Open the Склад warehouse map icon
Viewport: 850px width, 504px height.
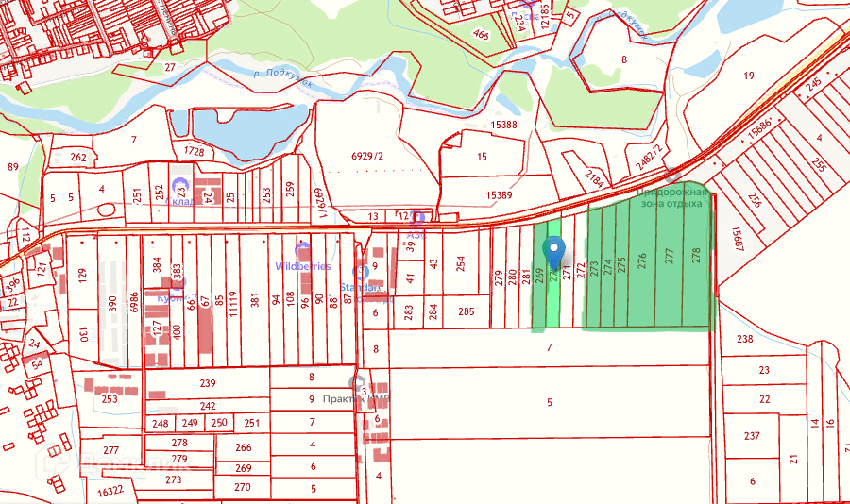pyautogui.click(x=179, y=187)
